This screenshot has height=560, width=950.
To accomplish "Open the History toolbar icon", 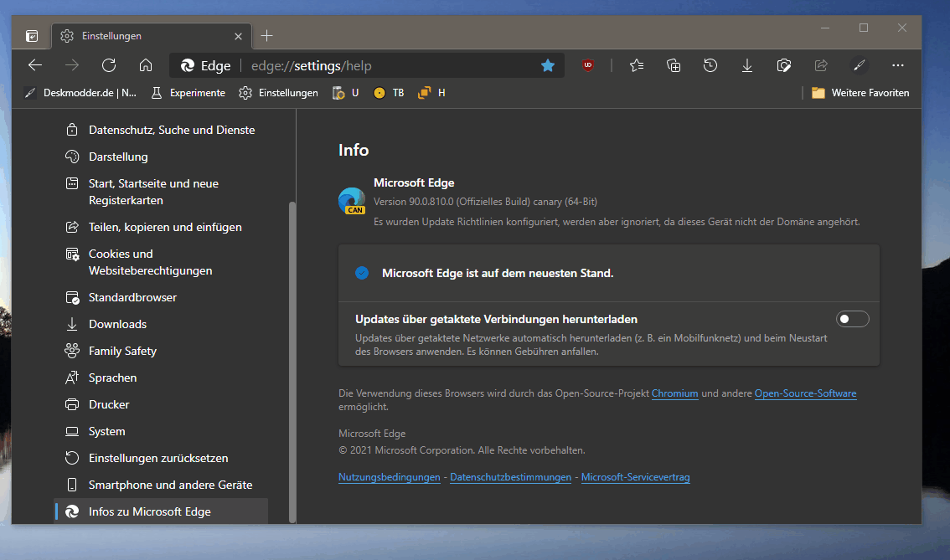I will (x=710, y=65).
